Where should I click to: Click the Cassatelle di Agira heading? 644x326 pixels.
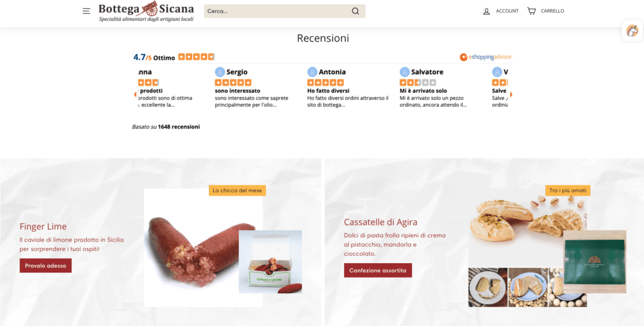(380, 222)
